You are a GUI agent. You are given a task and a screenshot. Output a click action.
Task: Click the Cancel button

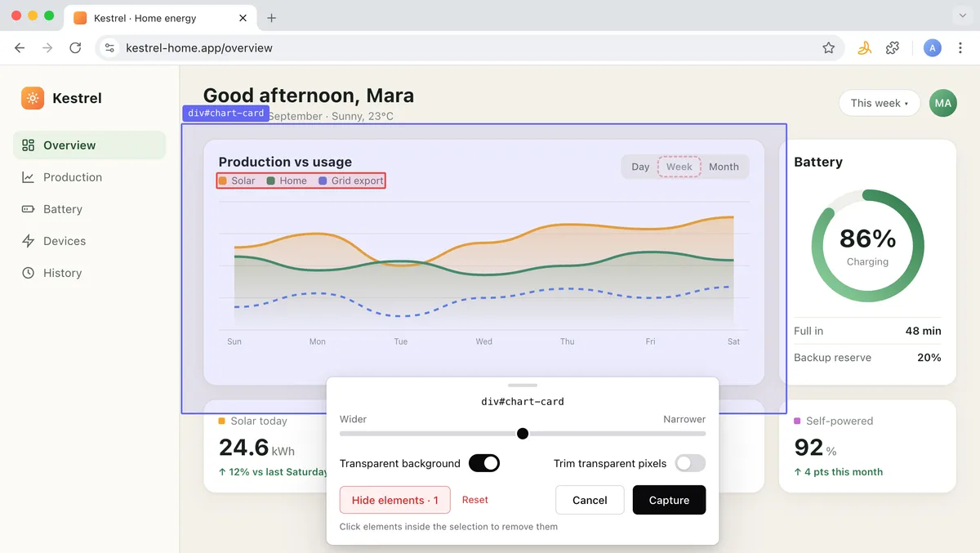(x=590, y=500)
